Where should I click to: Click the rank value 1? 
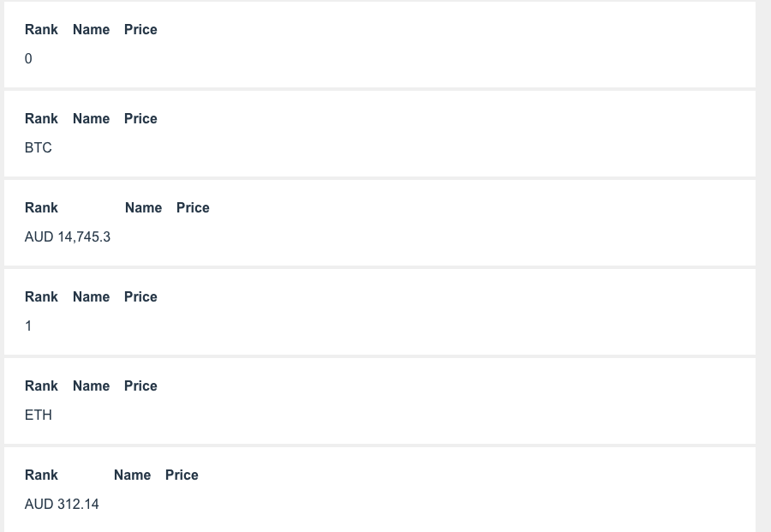(28, 326)
